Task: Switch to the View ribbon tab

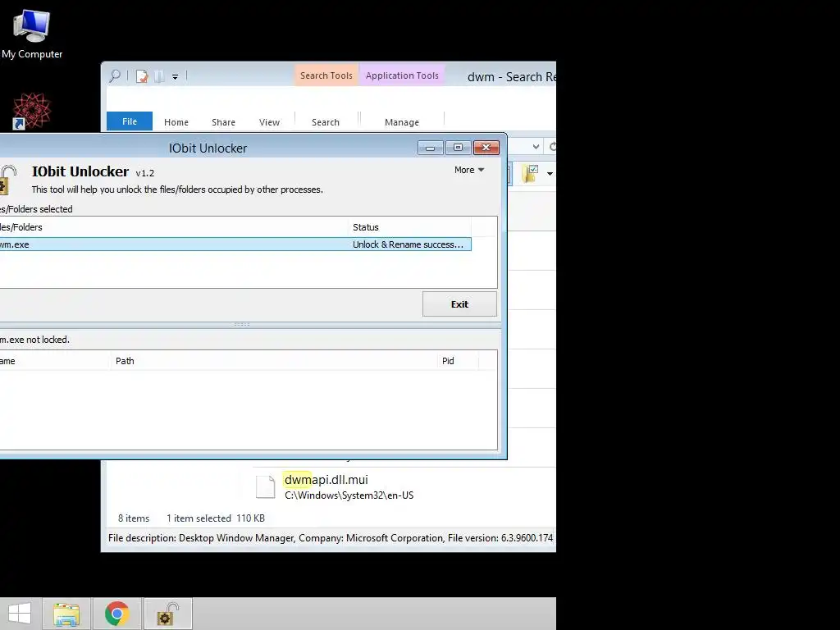Action: coord(269,122)
